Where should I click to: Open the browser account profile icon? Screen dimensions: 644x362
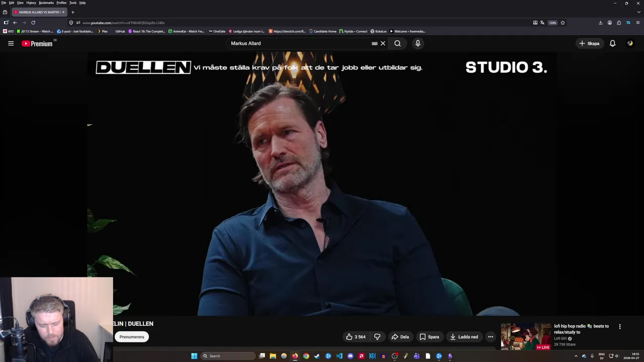point(610,23)
